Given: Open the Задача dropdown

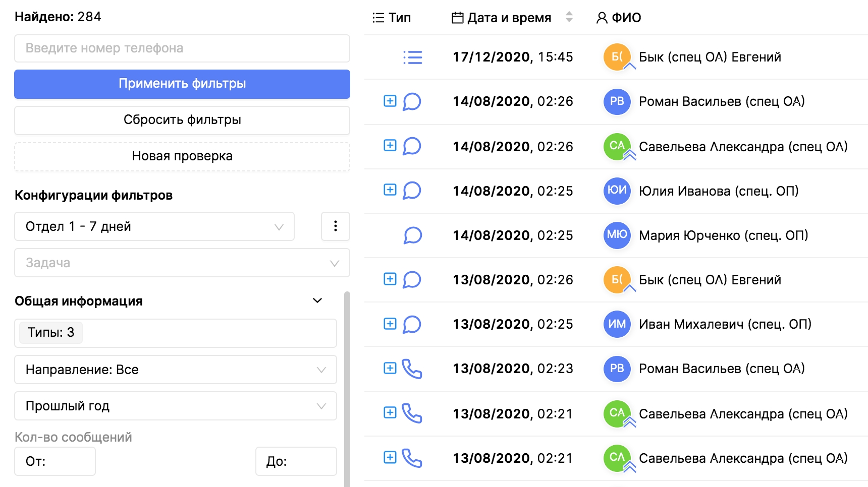Looking at the screenshot, I should [x=182, y=263].
